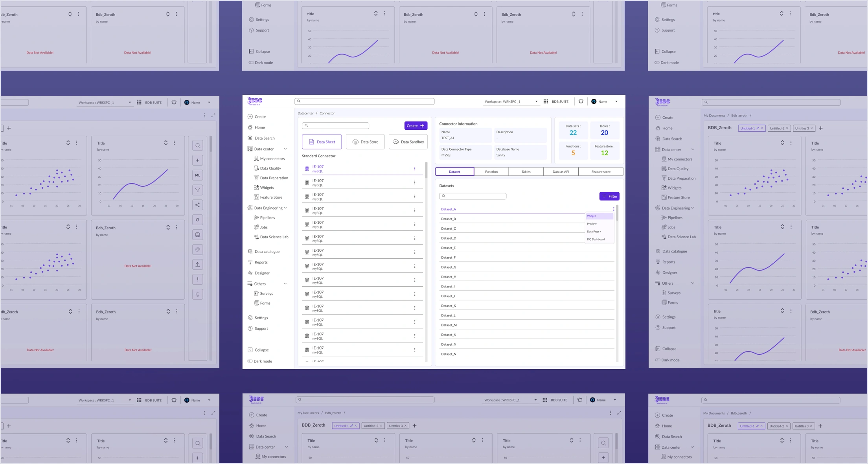Click the purple Filter button in Datasets

[x=609, y=196]
